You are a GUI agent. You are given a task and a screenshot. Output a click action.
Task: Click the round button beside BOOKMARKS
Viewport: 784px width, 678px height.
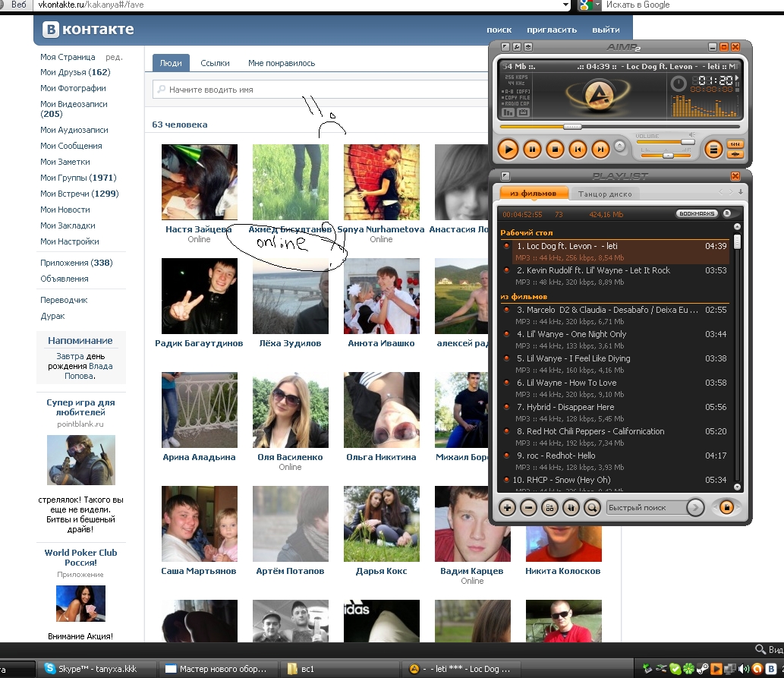tap(728, 213)
